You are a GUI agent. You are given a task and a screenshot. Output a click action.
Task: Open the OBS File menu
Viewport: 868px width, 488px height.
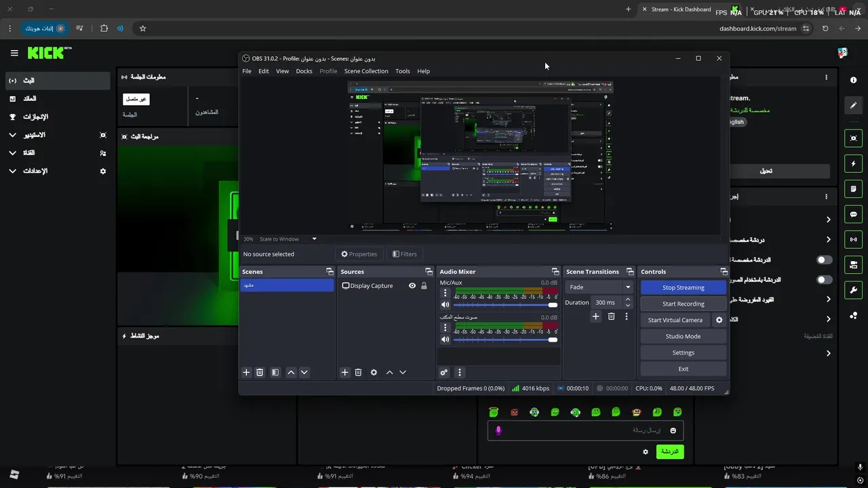[x=247, y=71]
